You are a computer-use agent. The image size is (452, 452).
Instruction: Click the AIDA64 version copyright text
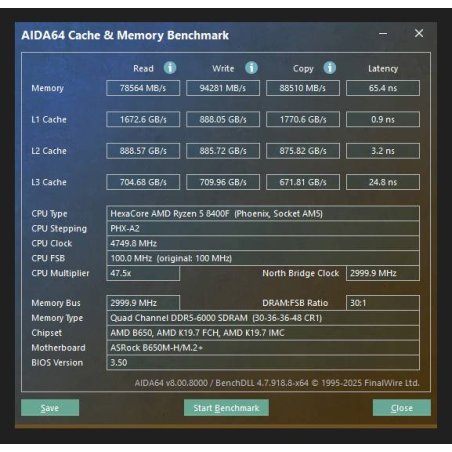pos(277,383)
